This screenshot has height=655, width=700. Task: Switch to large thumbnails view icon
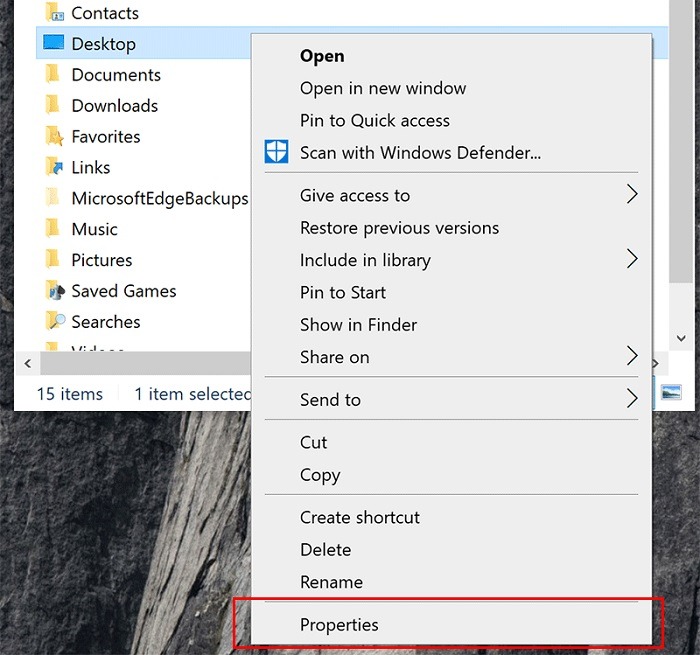[671, 393]
